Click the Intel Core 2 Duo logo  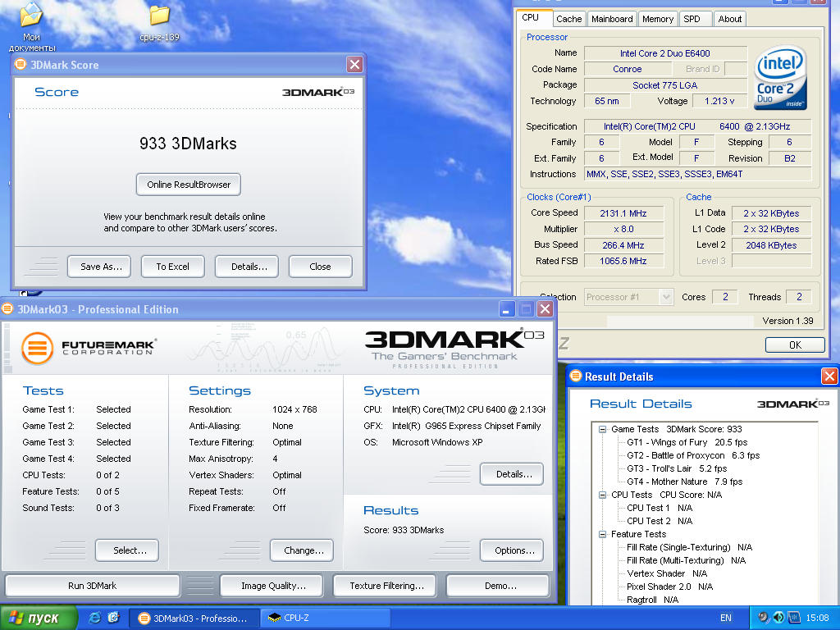[x=781, y=78]
